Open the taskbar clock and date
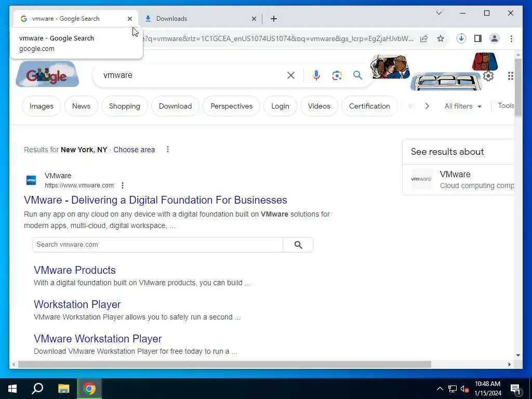Image resolution: width=532 pixels, height=399 pixels. (x=487, y=389)
